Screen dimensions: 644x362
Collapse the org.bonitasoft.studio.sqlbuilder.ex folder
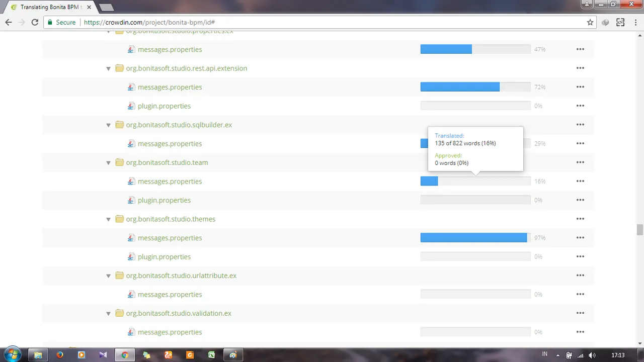(x=108, y=125)
